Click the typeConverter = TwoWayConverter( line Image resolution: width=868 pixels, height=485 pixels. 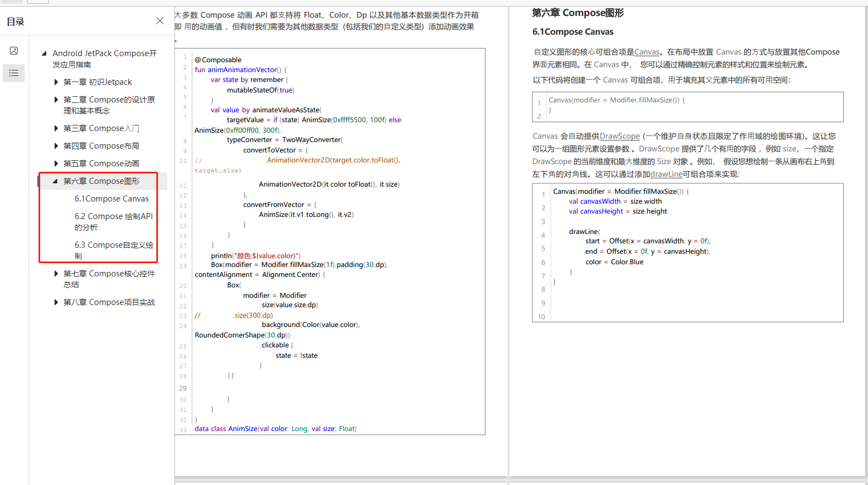285,140
